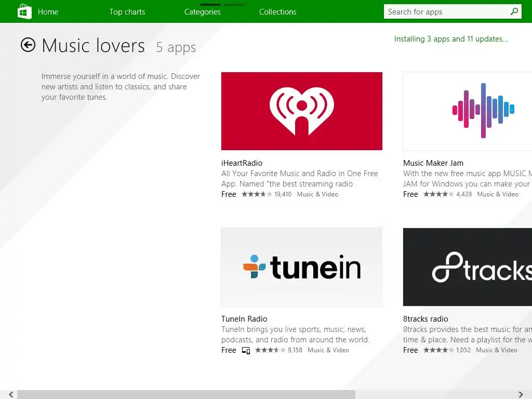This screenshot has height=399, width=532.
Task: Click the 'All Your Favorite Music' description
Action: pos(300,179)
